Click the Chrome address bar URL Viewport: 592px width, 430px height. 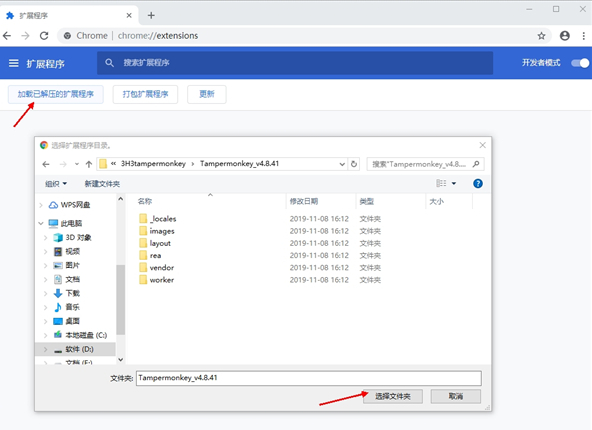tap(158, 36)
